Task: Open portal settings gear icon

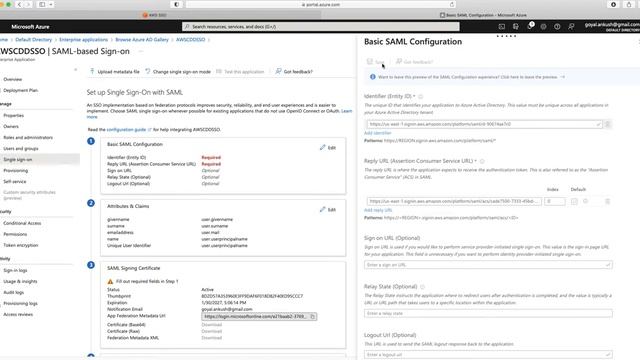Action: coord(543,27)
